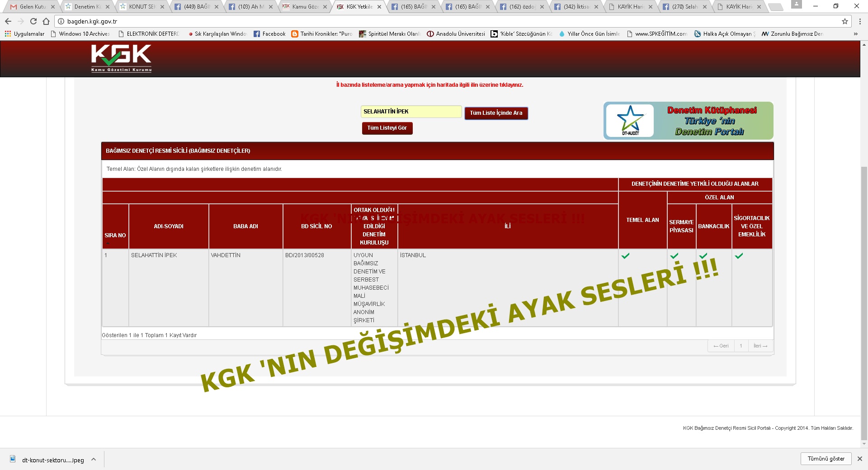Screen dimensions: 868x470
Task: Navigate back with the browser back arrow
Action: tap(8, 21)
